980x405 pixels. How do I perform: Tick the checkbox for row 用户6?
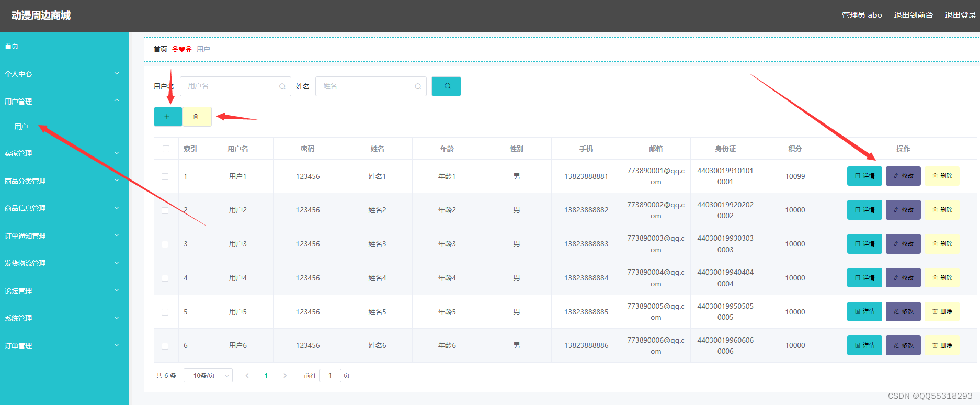coord(165,346)
